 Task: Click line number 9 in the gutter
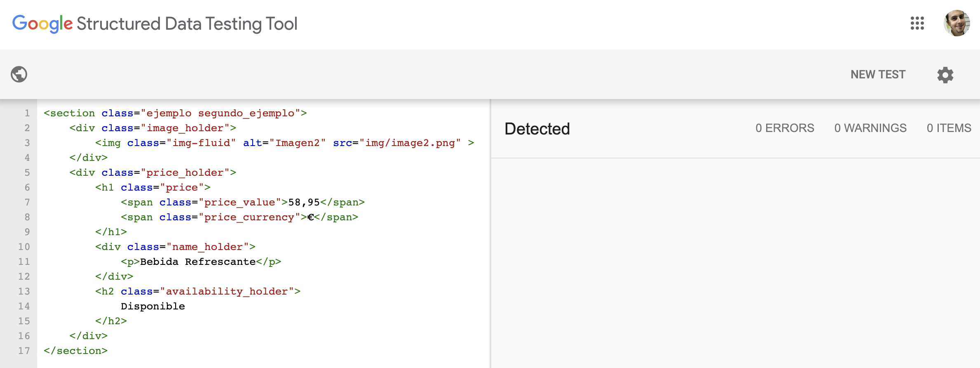pos(27,232)
